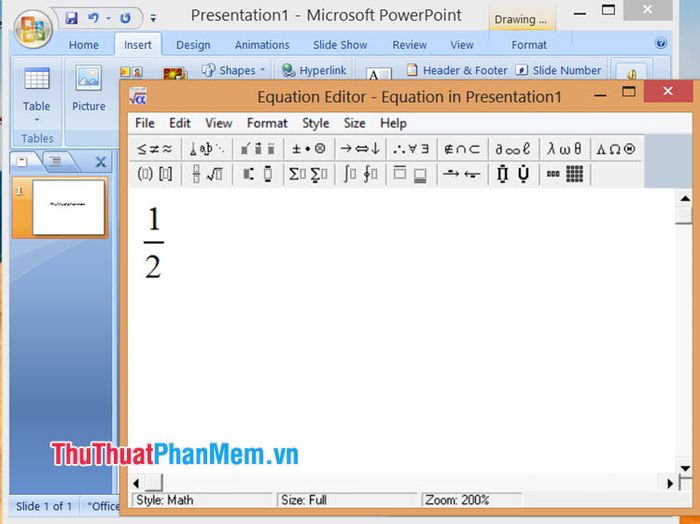Open subscript and superscript templates palette
Viewport: 700px width, 524px height.
pyautogui.click(x=258, y=174)
